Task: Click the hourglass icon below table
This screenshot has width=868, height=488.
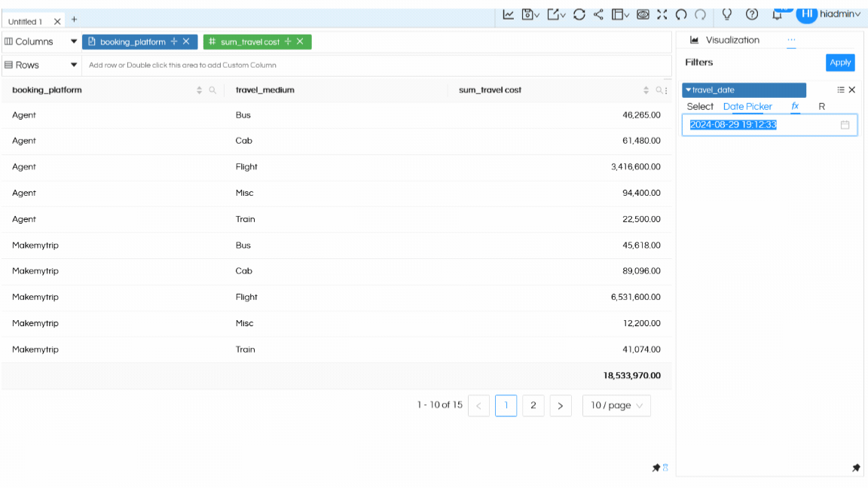Action: tap(665, 468)
